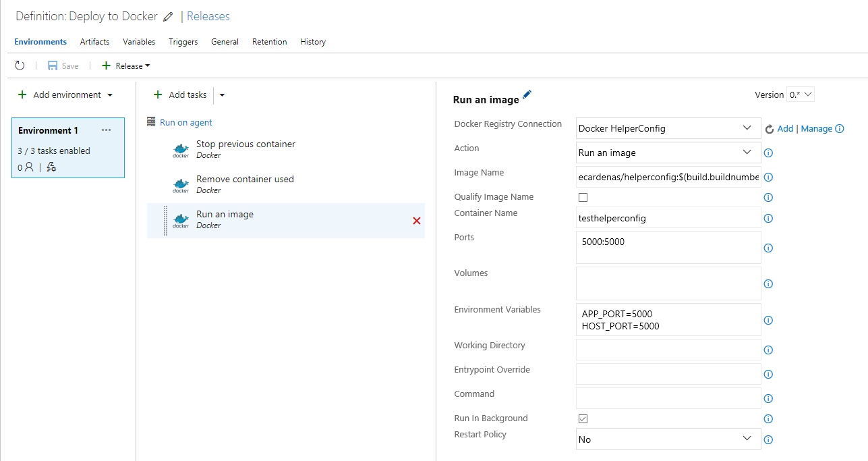The width and height of the screenshot is (868, 461).
Task: Click the drag handle on Run an image task
Action: (166, 221)
